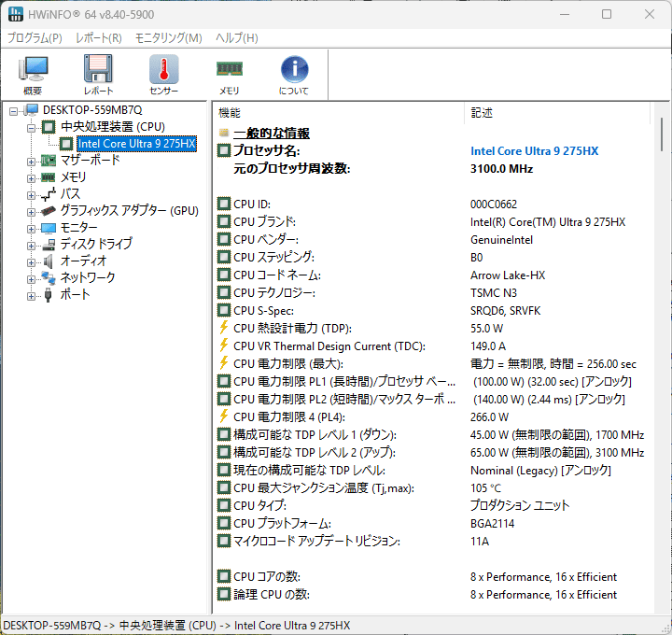Image resolution: width=672 pixels, height=635 pixels.
Task: Open the レポート floppy disk toolbar icon
Action: [x=98, y=75]
